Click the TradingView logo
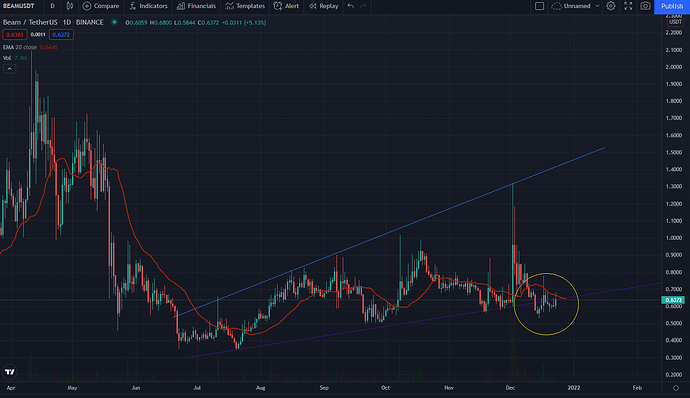 pyautogui.click(x=9, y=372)
